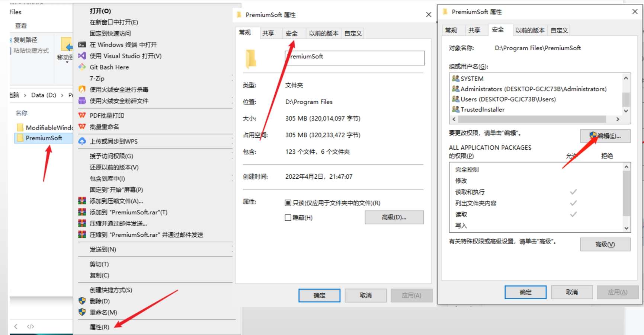Viewport: 644px width, 335px height.
Task: Click the TrustedInstaller user icon
Action: (455, 109)
